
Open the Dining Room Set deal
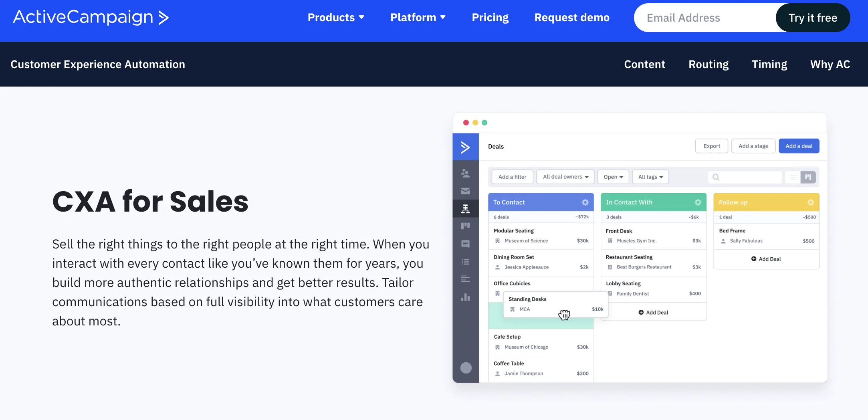click(x=541, y=262)
